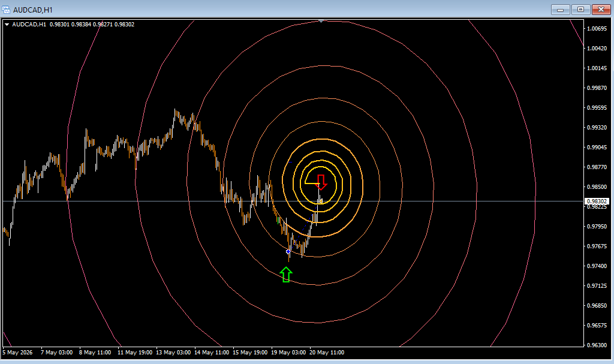Click the 0.96300 price scale label

point(597,345)
